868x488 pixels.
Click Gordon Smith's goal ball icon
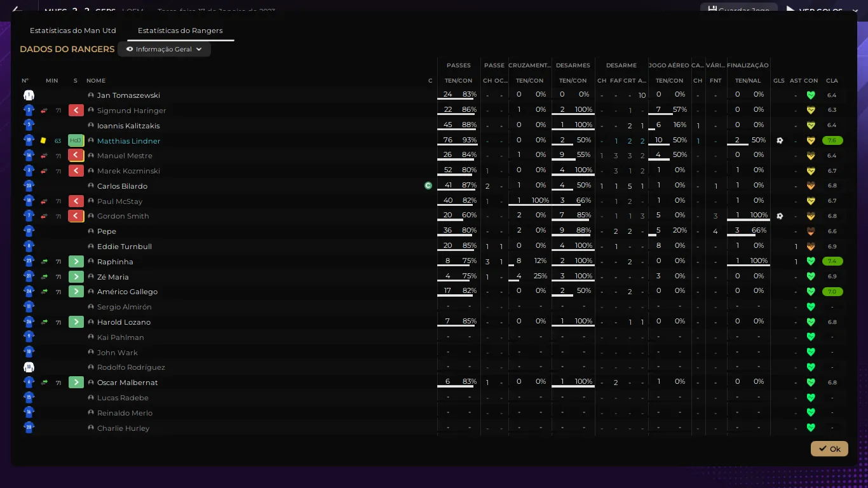coord(780,216)
